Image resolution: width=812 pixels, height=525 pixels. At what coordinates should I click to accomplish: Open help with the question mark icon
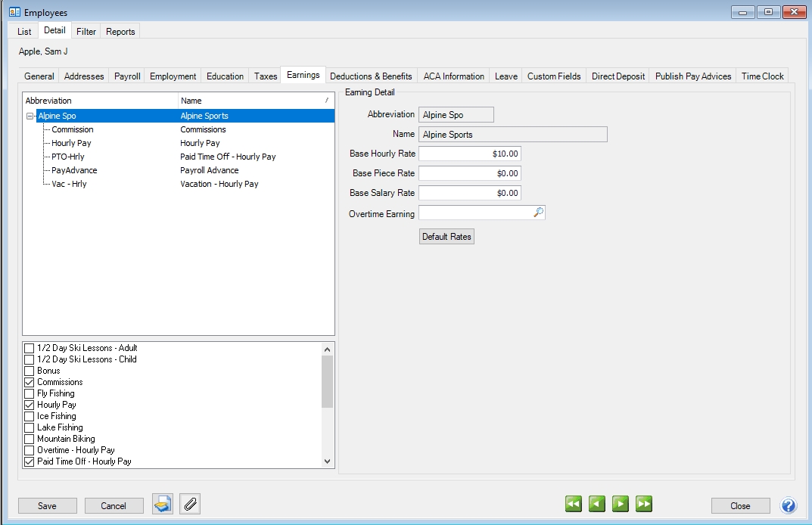(789, 505)
